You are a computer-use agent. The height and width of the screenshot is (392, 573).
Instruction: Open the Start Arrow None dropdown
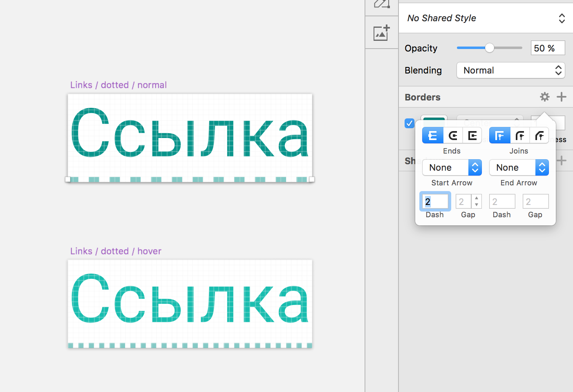(x=452, y=167)
